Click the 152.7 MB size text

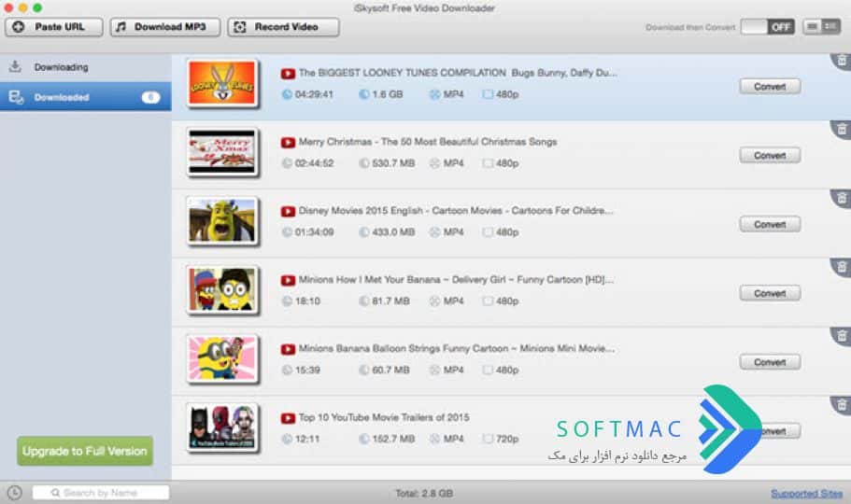393,439
